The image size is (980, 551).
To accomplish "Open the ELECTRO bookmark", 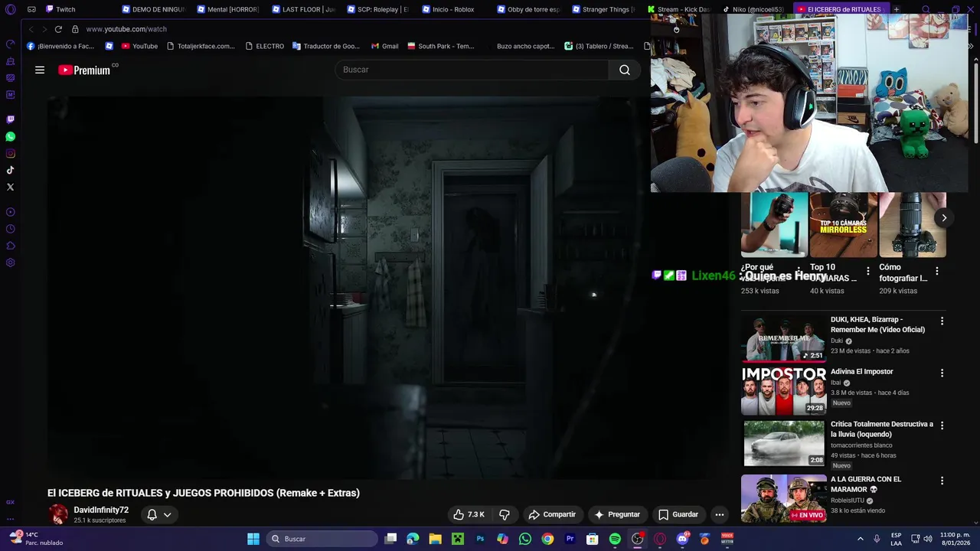I will pos(264,46).
